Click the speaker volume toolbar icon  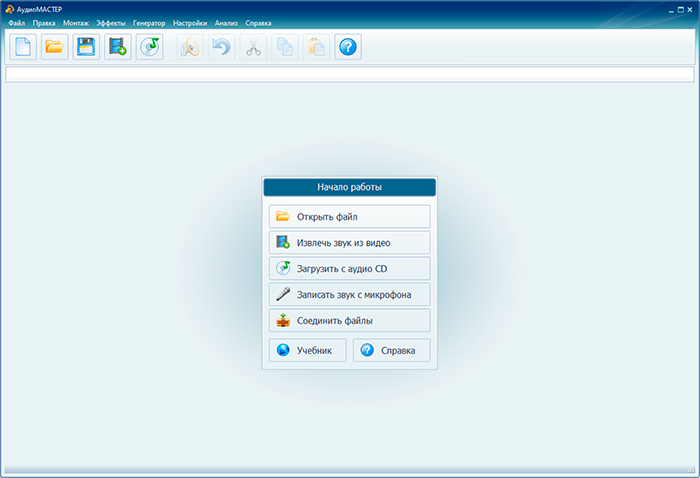point(190,47)
